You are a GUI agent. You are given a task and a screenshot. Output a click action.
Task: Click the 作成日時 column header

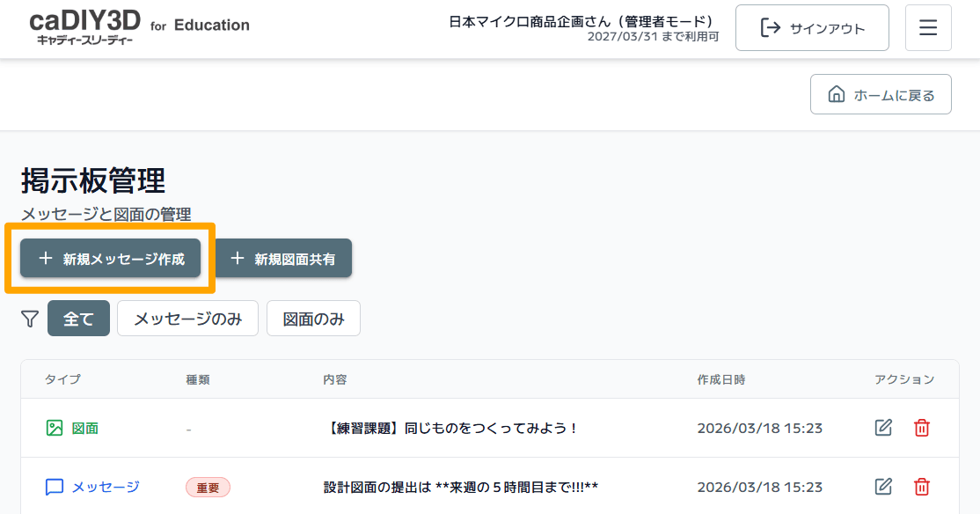pos(720,379)
